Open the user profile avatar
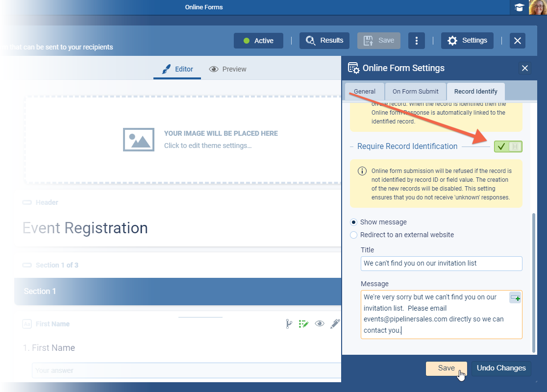This screenshot has height=392, width=547. [x=537, y=7]
